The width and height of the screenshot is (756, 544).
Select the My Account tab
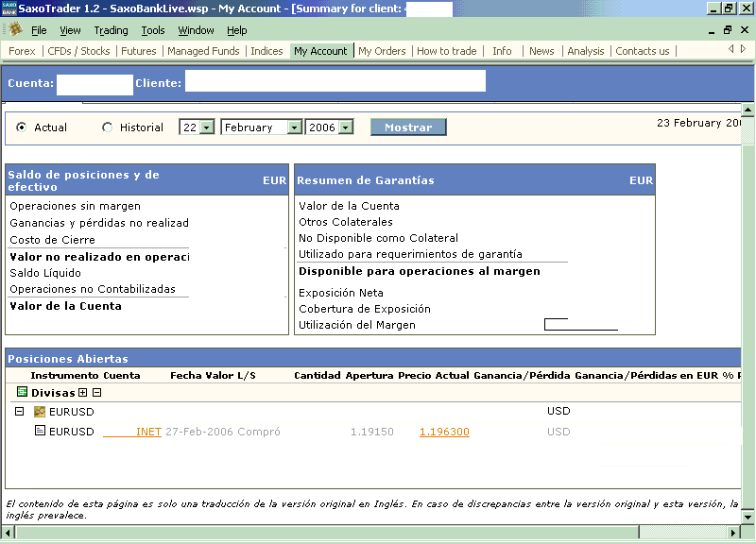tap(320, 51)
